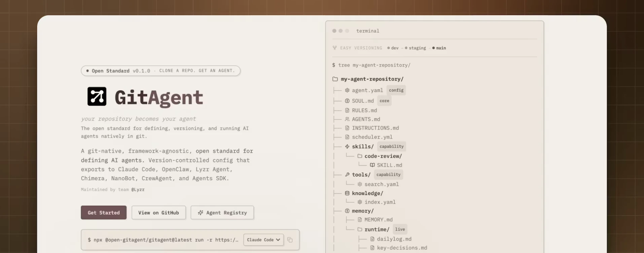
Task: Select search.yaml file
Action: (x=382, y=184)
